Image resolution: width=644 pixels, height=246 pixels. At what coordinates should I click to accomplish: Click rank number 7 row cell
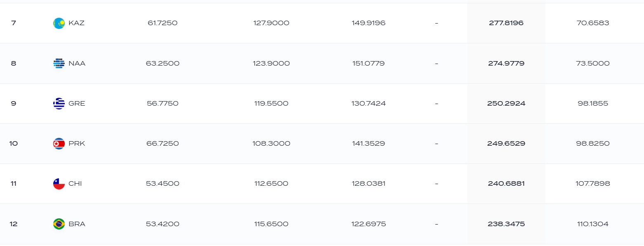[14, 23]
